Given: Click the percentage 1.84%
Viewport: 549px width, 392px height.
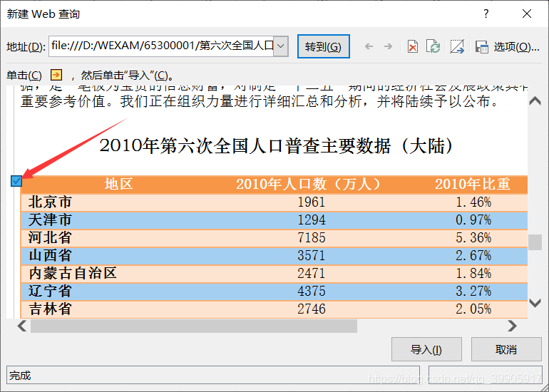Looking at the screenshot, I should click(473, 274).
